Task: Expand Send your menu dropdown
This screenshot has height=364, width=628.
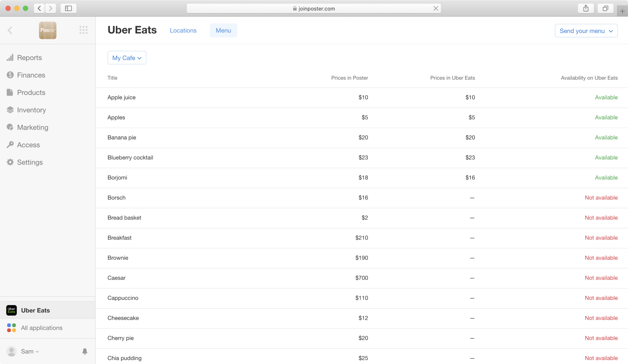Action: [586, 31]
